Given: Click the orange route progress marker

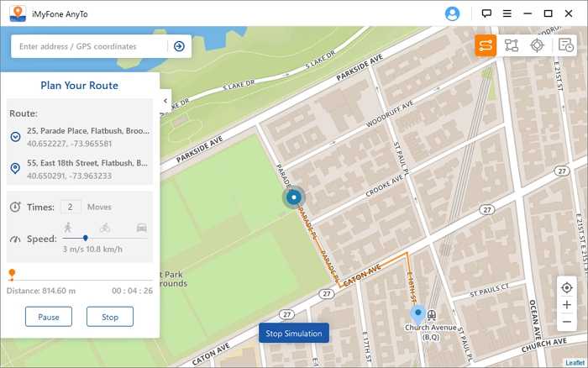Looking at the screenshot, I should tap(12, 275).
